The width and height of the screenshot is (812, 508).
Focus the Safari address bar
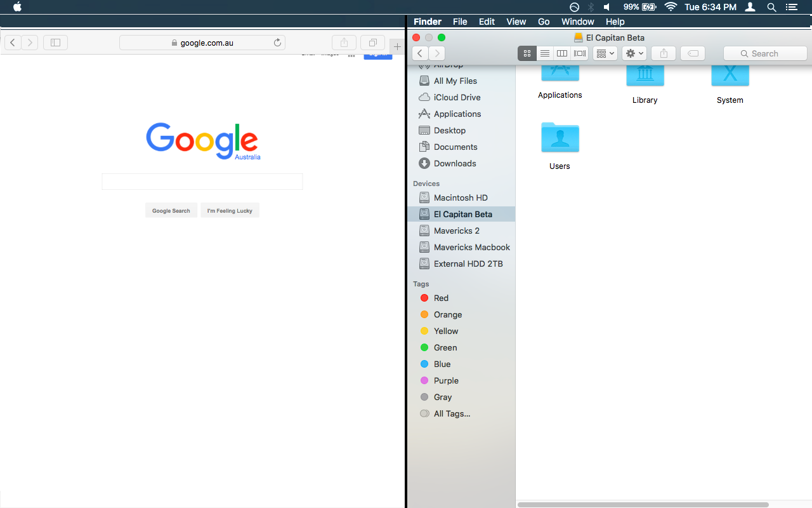tap(202, 43)
